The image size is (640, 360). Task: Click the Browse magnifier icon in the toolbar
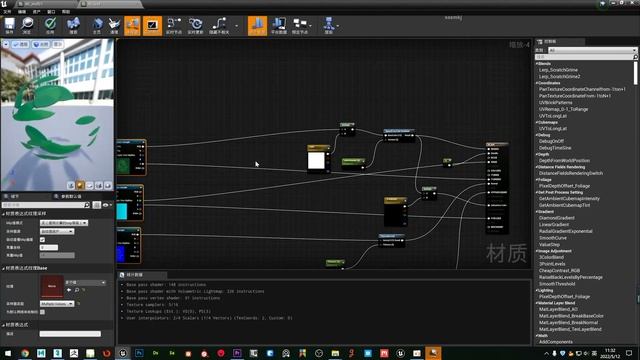[27, 26]
